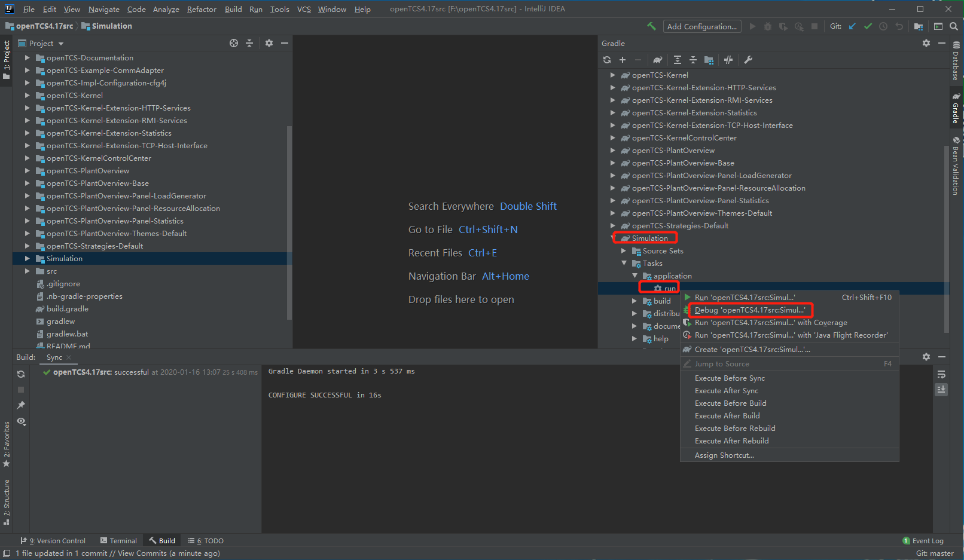Collapse the Tasks node in the Gradle tree
This screenshot has height=560, width=964.
[x=624, y=264]
